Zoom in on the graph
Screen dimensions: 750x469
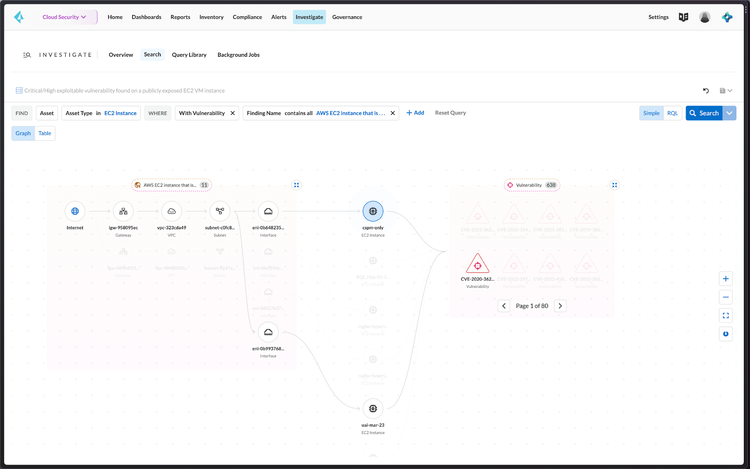(x=726, y=279)
